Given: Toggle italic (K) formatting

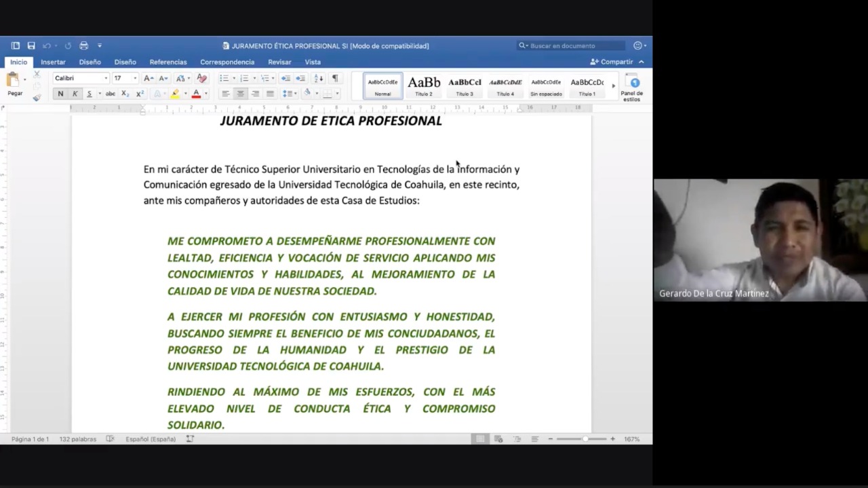Looking at the screenshot, I should click(x=75, y=94).
